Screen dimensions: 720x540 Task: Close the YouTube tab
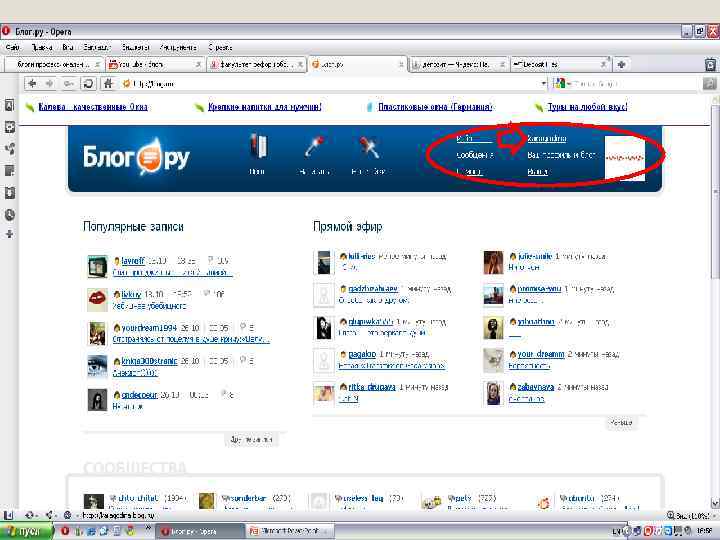tap(198, 65)
